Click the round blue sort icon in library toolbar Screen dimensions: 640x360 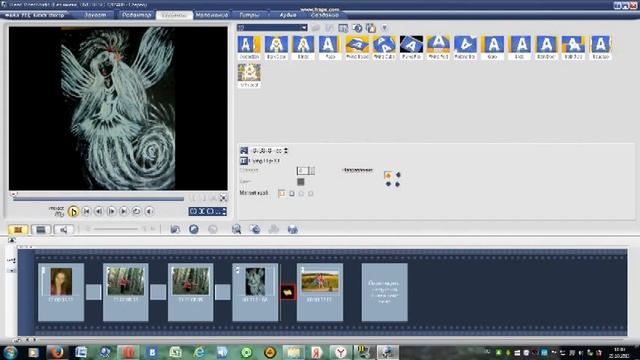pos(357,28)
